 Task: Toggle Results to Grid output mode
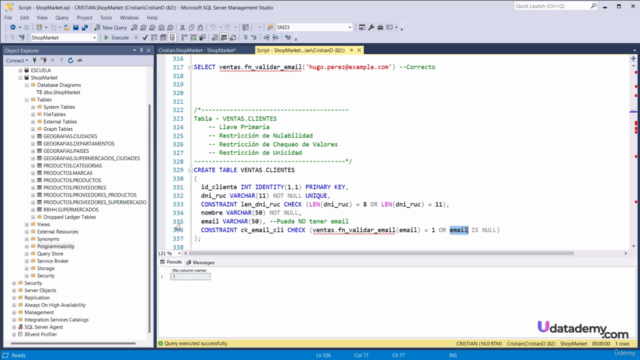(224, 38)
